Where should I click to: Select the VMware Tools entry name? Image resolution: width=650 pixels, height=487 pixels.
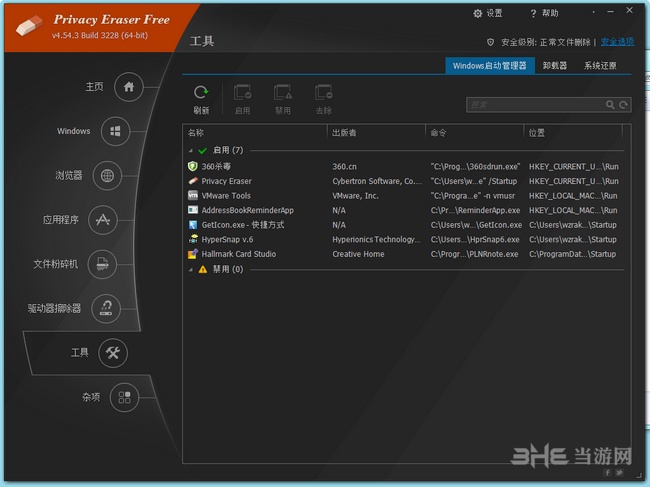click(226, 196)
